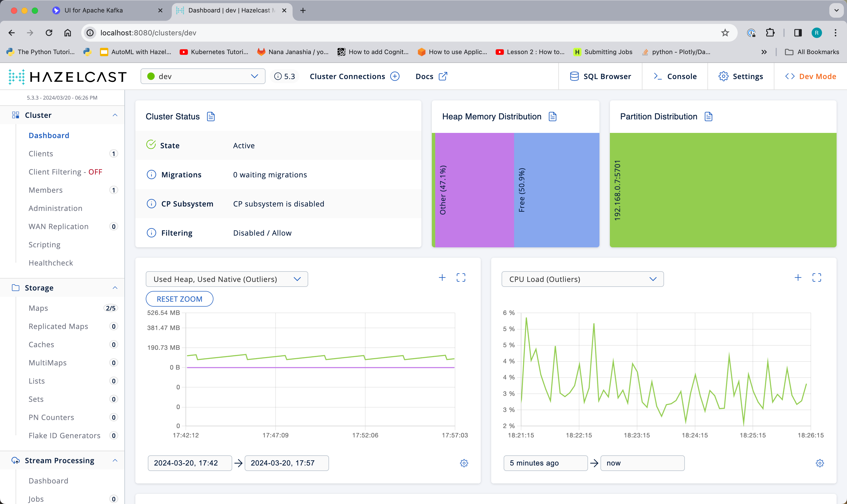Screen dimensions: 847x504
Task: Open the Maps storage item
Action: click(x=38, y=308)
